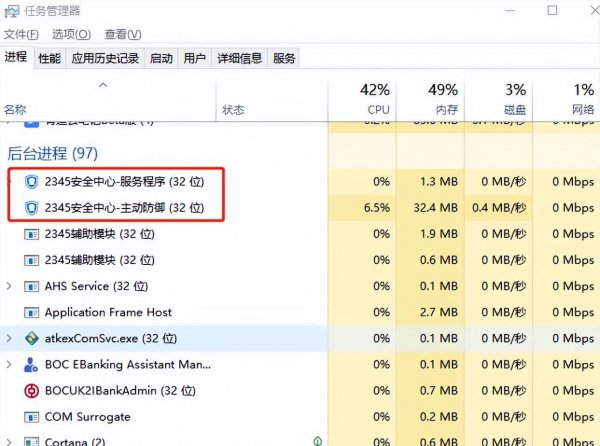The width and height of the screenshot is (600, 446).
Task: Click shield icon of 2345安全中心-主动防御
Action: (x=31, y=208)
